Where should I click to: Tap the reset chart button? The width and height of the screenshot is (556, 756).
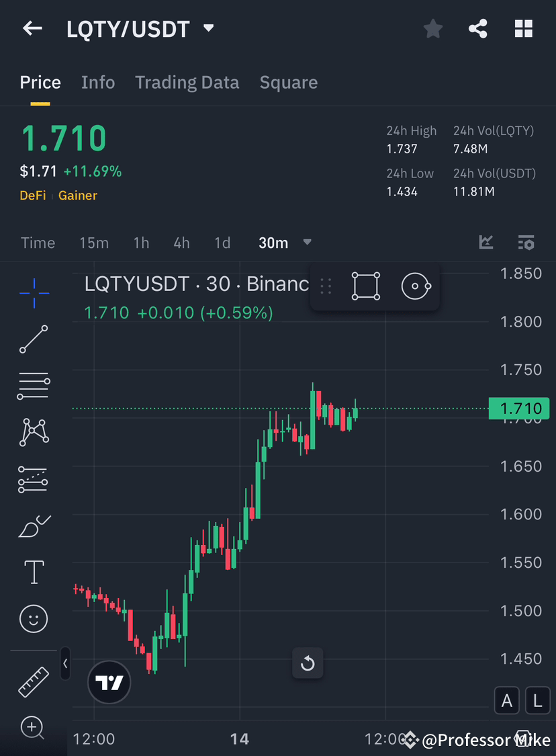(308, 663)
